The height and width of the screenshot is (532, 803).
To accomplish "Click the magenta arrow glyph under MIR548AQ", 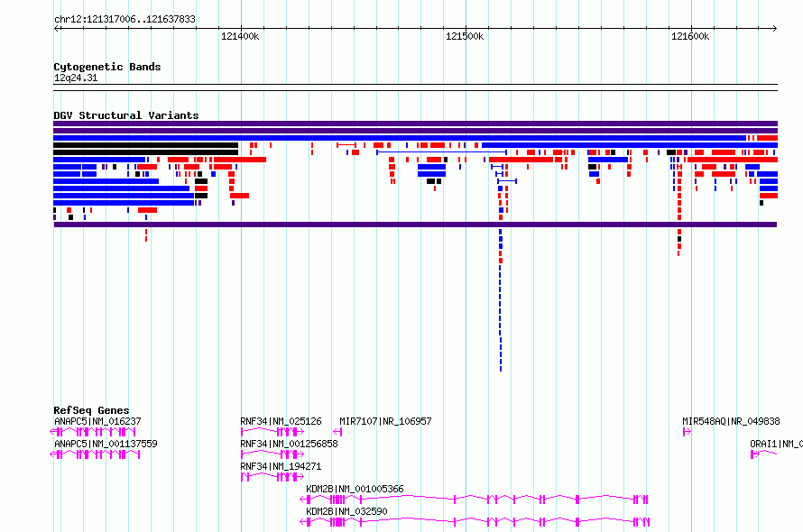I will pyautogui.click(x=687, y=432).
